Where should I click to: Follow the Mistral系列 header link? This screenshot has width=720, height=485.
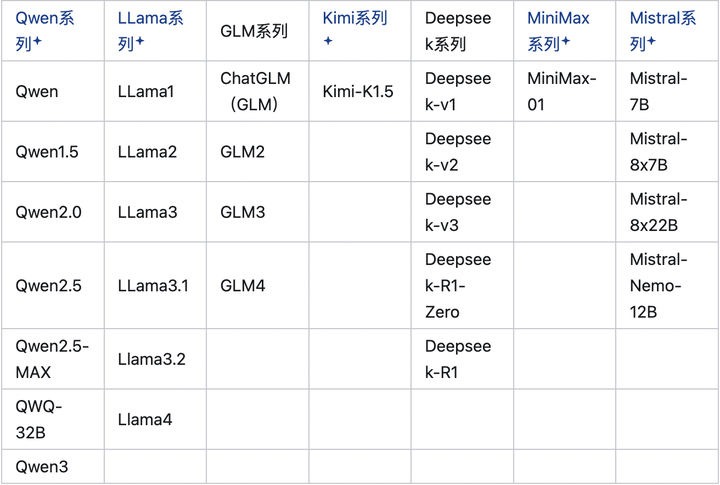(x=663, y=20)
